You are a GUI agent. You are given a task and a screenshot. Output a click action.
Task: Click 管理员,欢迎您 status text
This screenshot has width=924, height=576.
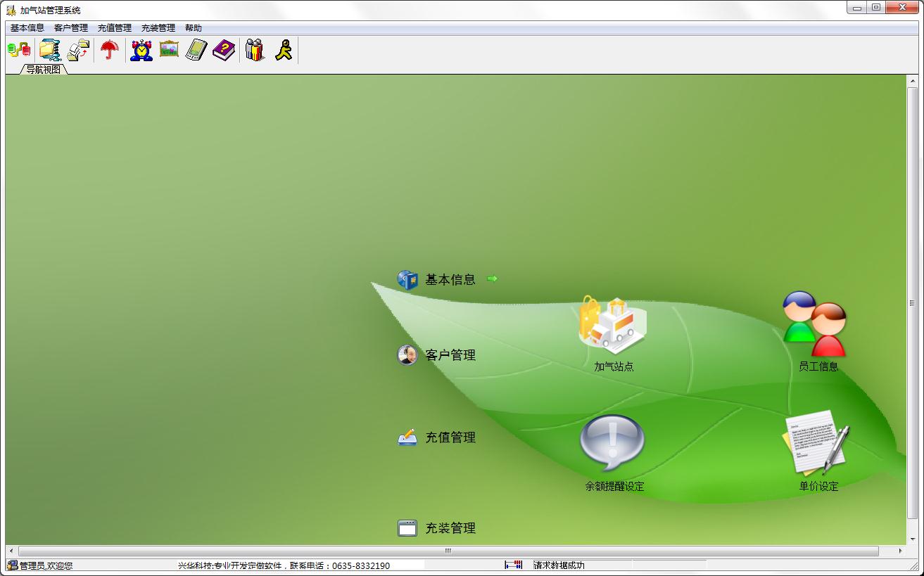tap(46, 565)
